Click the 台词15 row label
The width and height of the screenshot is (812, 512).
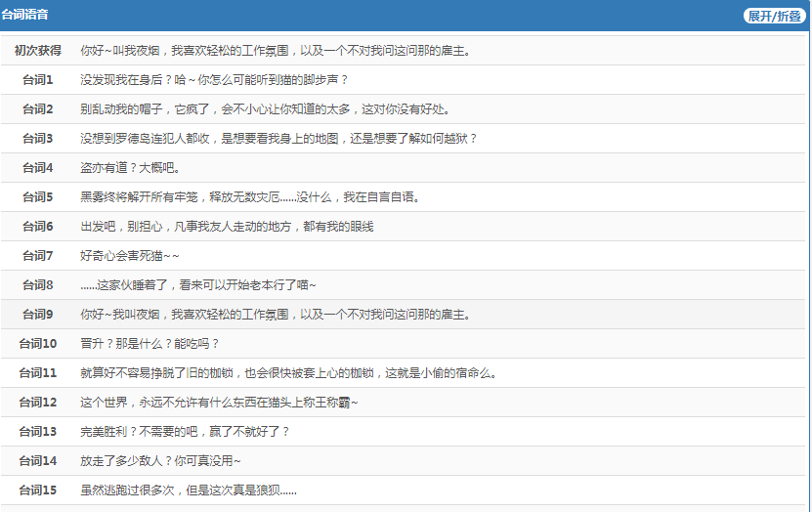pos(38,490)
